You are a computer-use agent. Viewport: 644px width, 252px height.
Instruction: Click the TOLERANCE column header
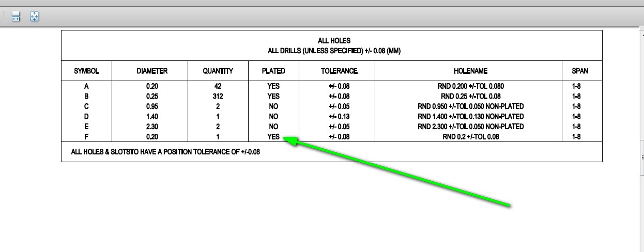coord(339,71)
